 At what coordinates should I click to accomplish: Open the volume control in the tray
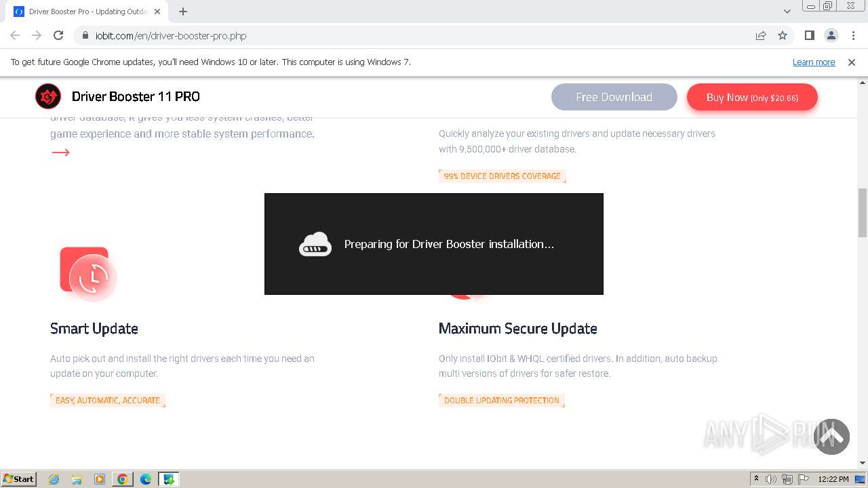click(771, 479)
